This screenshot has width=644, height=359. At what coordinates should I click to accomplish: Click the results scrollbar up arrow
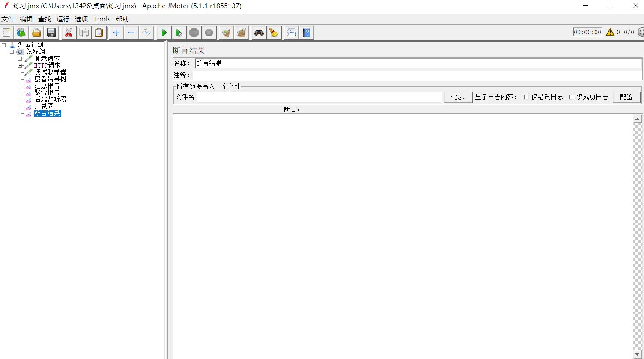[x=638, y=119]
